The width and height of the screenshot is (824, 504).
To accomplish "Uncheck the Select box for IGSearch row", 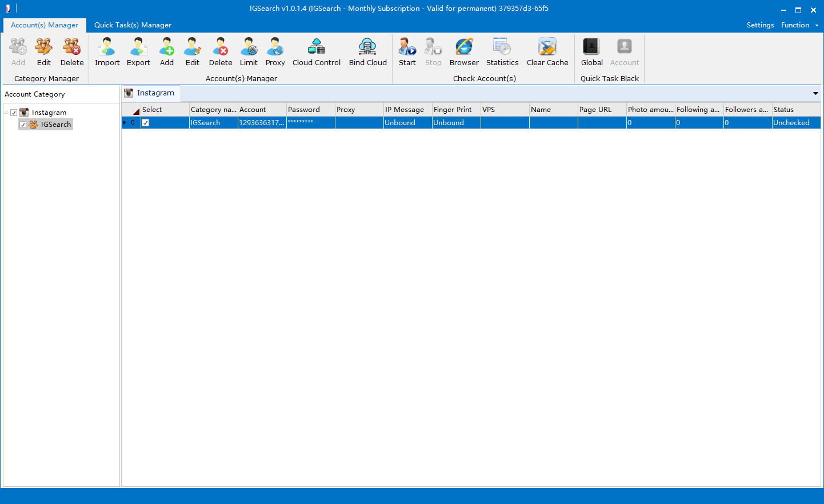I will pyautogui.click(x=146, y=123).
